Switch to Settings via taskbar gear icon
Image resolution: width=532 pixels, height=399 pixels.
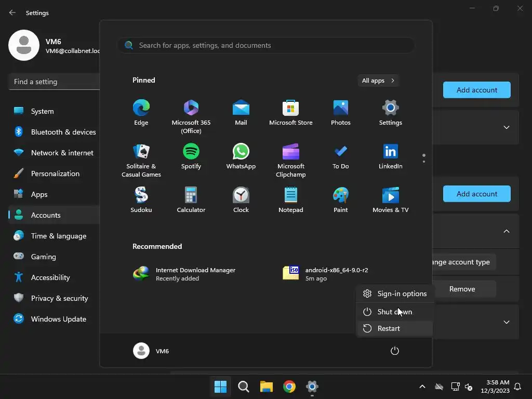pos(312,387)
